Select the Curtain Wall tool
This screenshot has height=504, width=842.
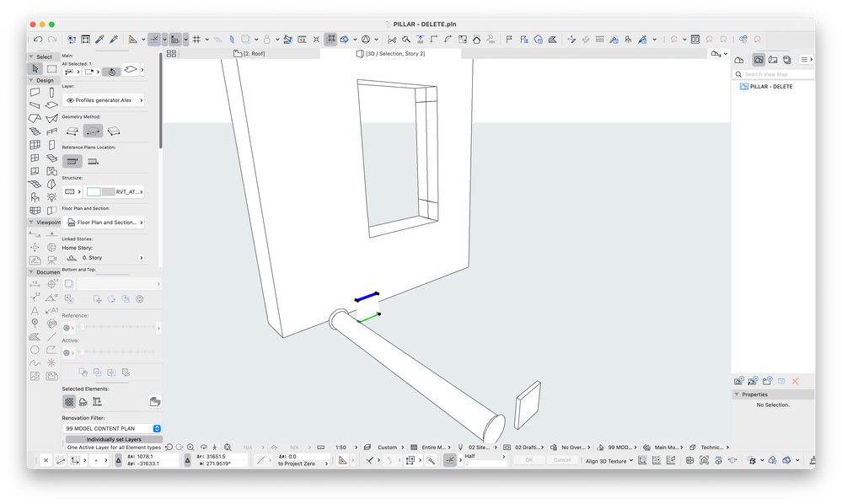(35, 145)
